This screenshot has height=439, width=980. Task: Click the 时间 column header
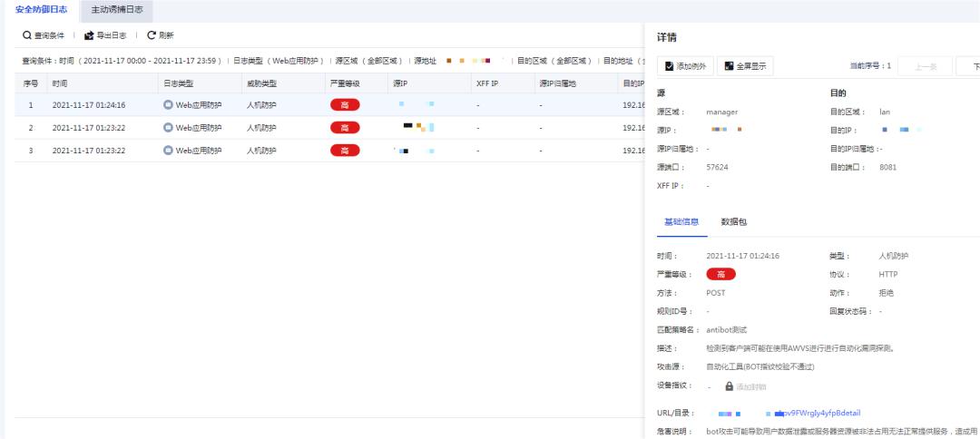pos(60,83)
